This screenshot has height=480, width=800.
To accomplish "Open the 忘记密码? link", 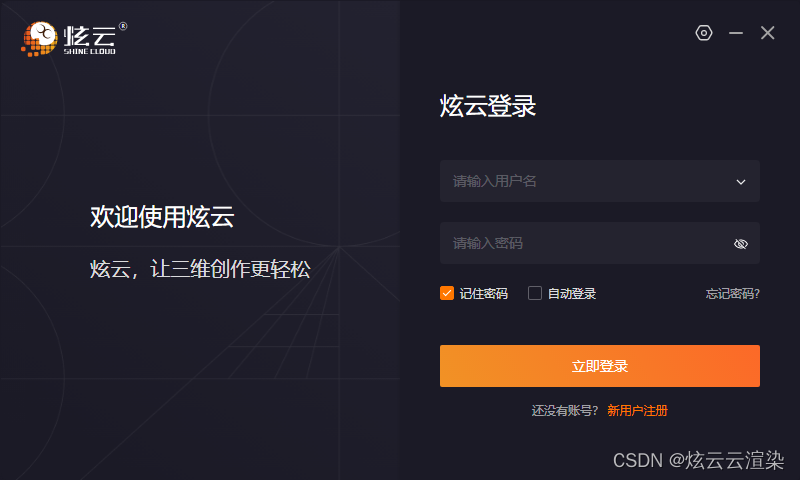I will [733, 294].
